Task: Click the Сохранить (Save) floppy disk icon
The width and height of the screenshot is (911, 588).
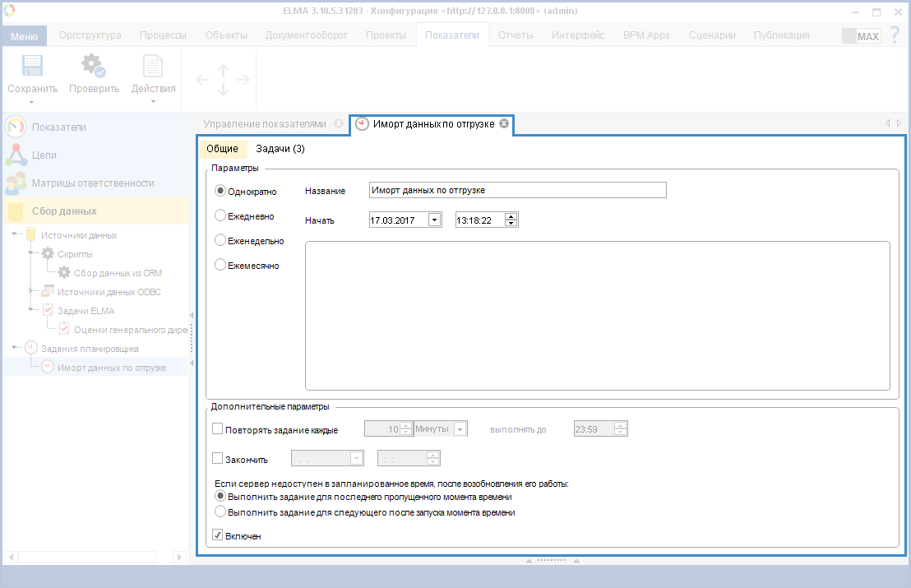Action: 32,67
